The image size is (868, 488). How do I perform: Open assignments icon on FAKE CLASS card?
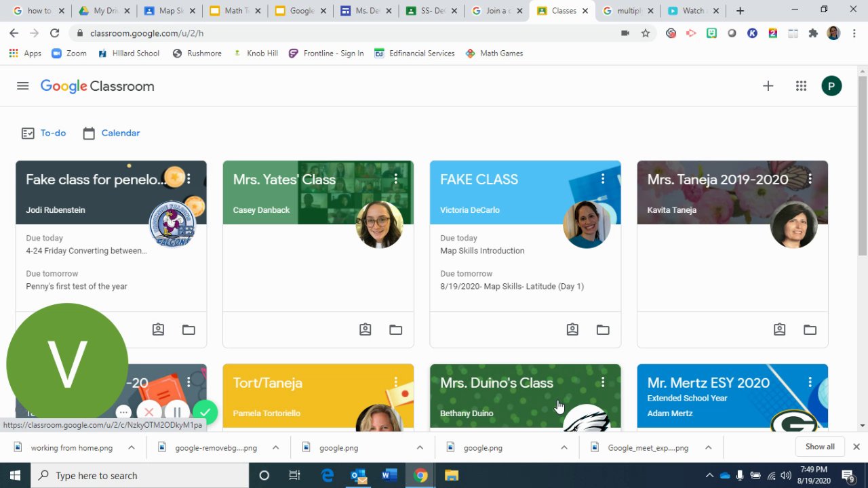coord(572,330)
